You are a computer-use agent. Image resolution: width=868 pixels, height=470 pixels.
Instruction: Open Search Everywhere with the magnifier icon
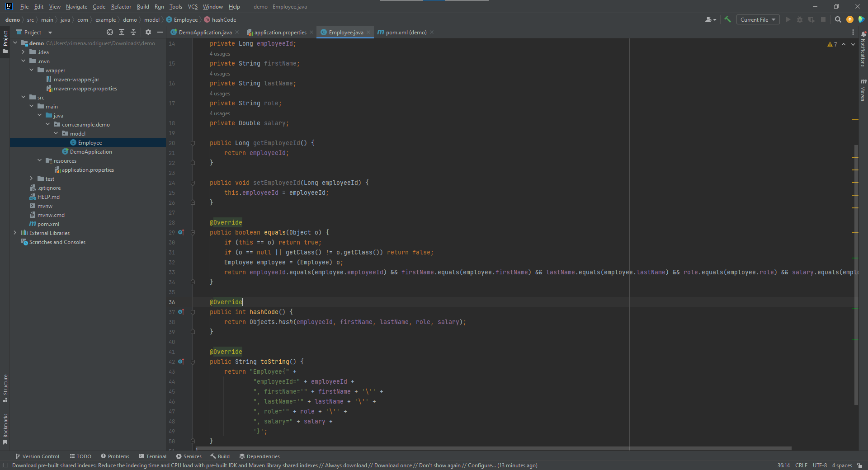[838, 19]
